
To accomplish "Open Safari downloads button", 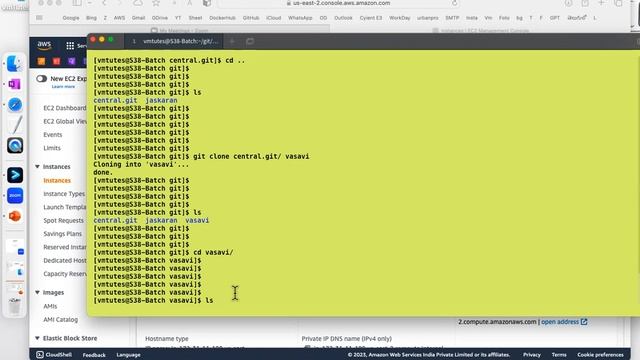I will point(568,3).
